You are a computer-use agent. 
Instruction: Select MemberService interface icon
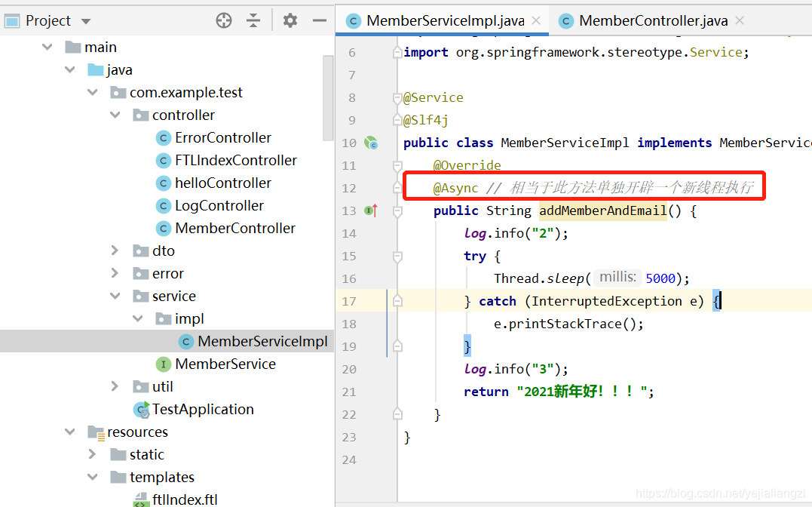163,364
